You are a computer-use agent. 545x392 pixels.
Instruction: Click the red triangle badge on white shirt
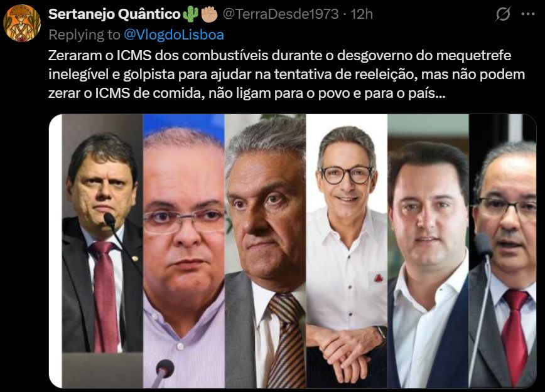(x=378, y=278)
